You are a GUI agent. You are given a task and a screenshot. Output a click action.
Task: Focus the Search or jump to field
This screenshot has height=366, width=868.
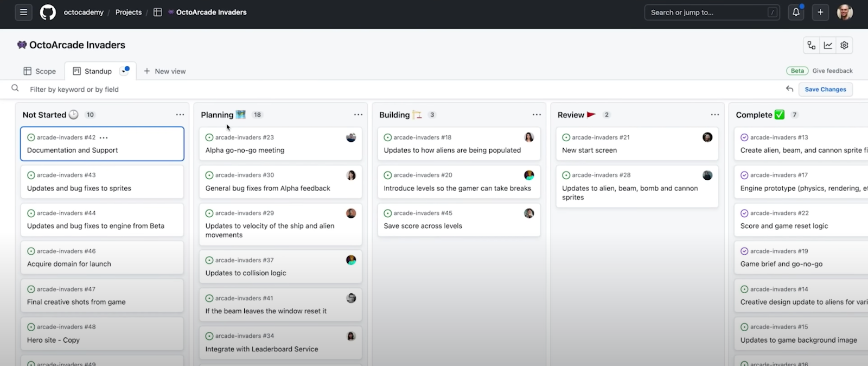point(712,12)
